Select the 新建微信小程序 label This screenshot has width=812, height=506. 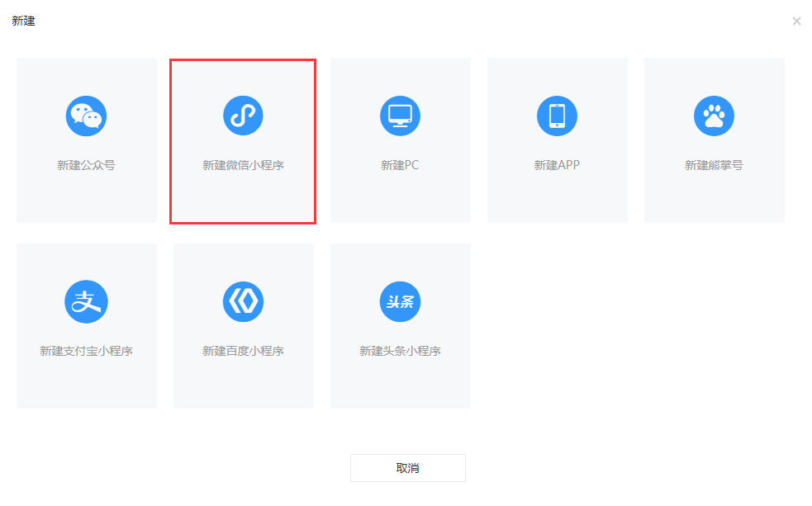click(x=243, y=165)
